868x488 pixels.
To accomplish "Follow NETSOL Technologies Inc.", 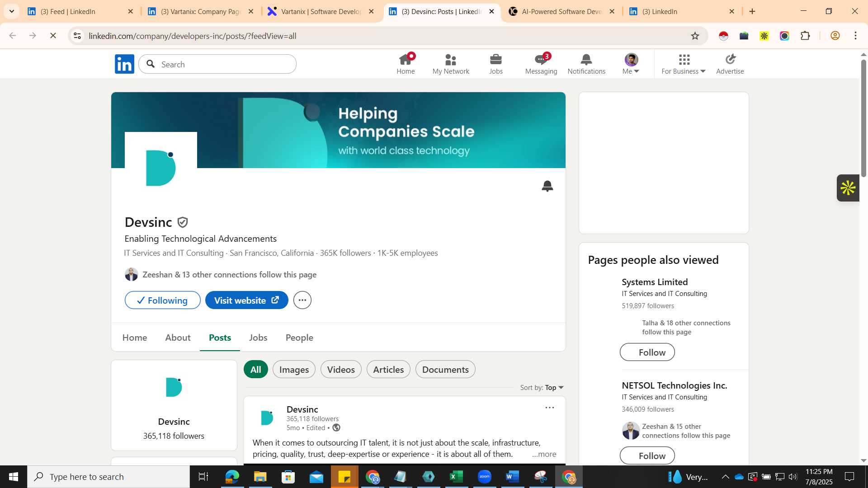I will coord(647,455).
